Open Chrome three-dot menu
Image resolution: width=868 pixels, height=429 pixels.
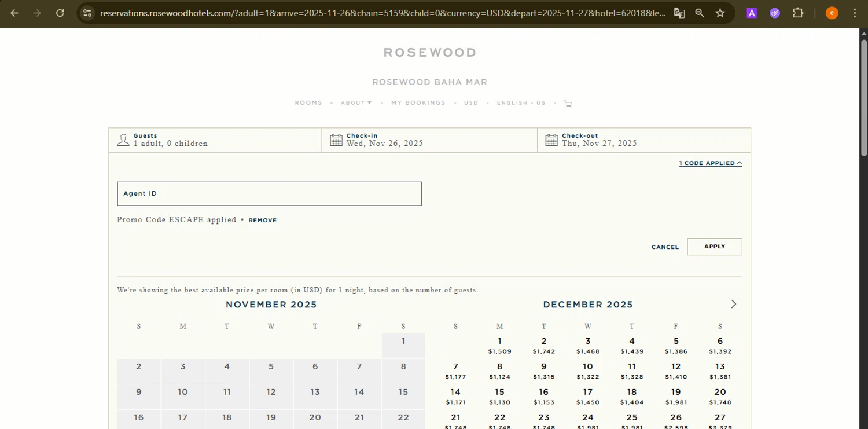click(x=855, y=13)
